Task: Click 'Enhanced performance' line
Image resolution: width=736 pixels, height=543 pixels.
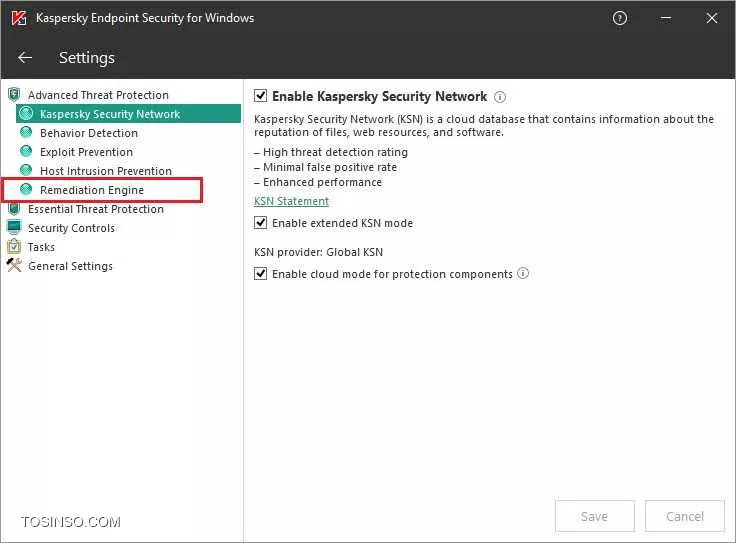Action: (x=318, y=182)
